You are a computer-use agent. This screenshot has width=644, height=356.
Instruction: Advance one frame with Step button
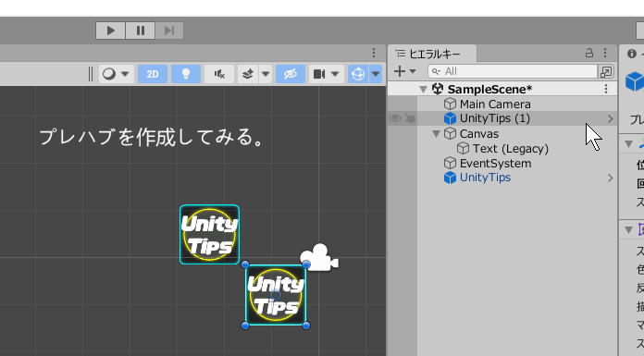pyautogui.click(x=169, y=31)
